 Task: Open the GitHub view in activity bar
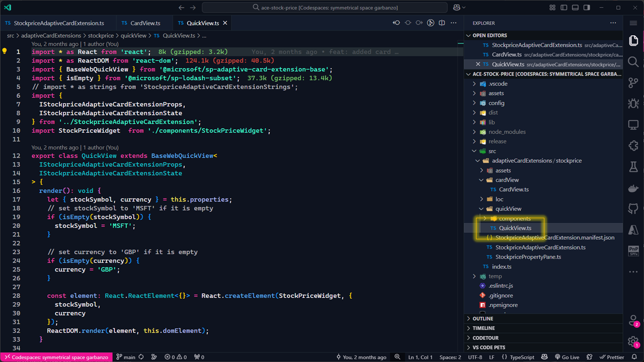click(633, 209)
